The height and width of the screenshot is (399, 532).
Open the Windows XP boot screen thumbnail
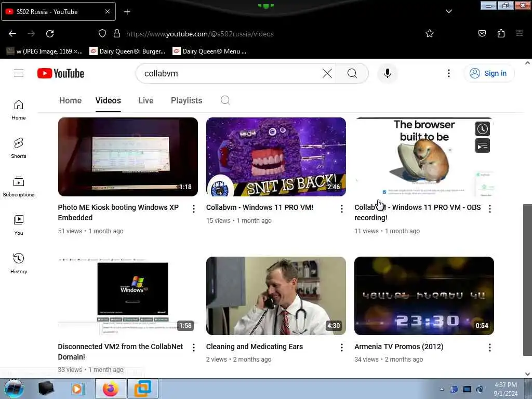128,296
